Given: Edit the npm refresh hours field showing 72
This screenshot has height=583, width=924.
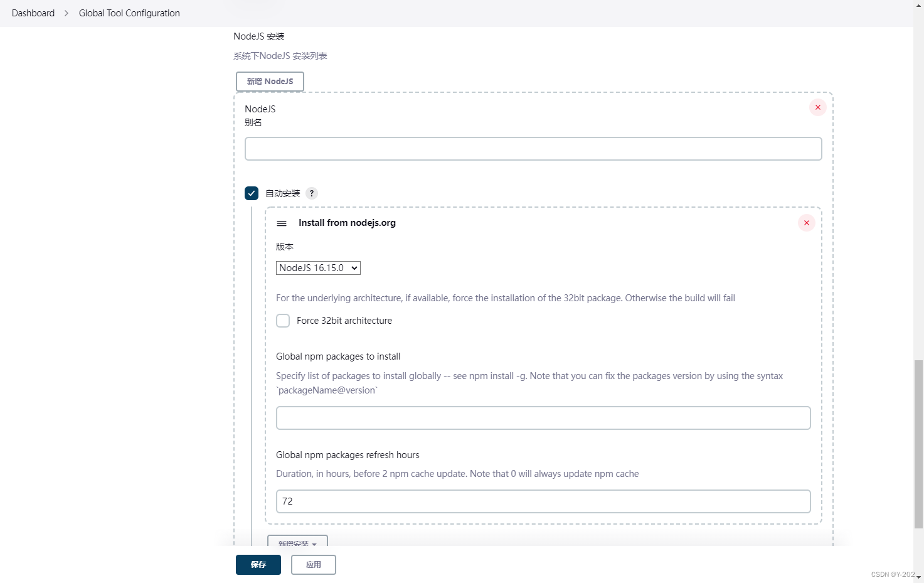Looking at the screenshot, I should click(x=543, y=501).
